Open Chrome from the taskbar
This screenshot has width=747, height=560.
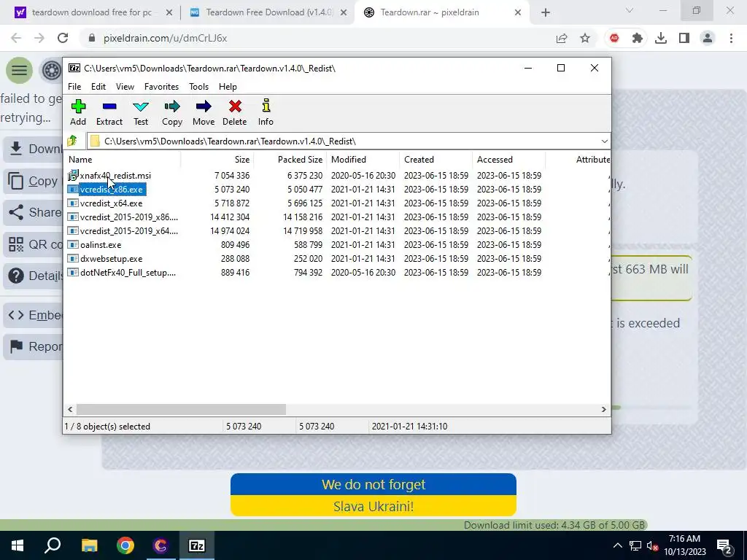[125, 545]
